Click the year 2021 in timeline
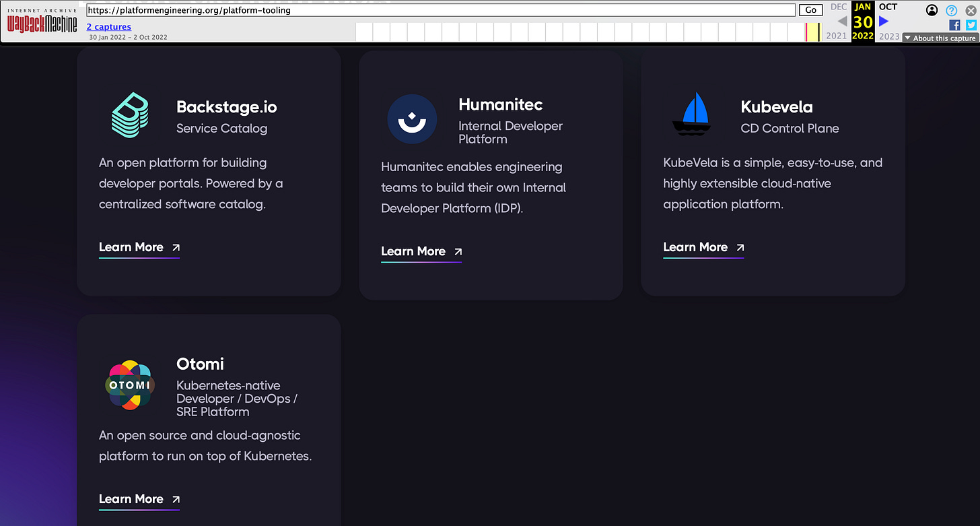Image resolution: width=980 pixels, height=526 pixels. pos(837,36)
